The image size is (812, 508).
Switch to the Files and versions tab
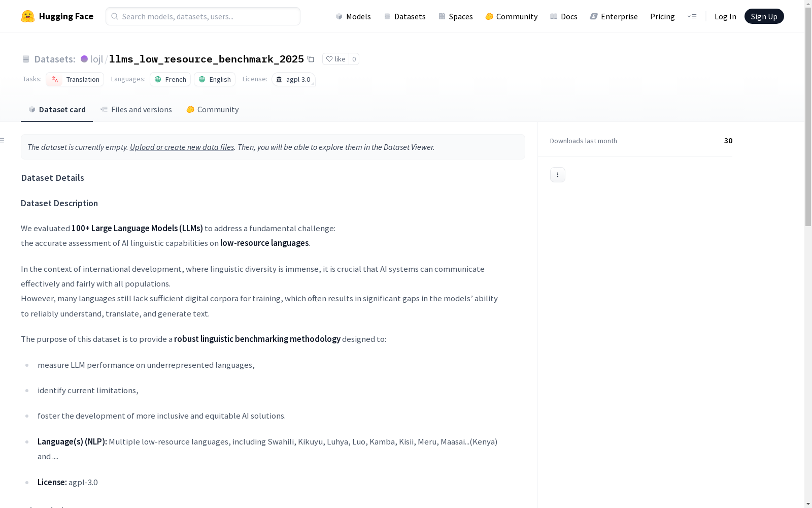click(x=136, y=109)
